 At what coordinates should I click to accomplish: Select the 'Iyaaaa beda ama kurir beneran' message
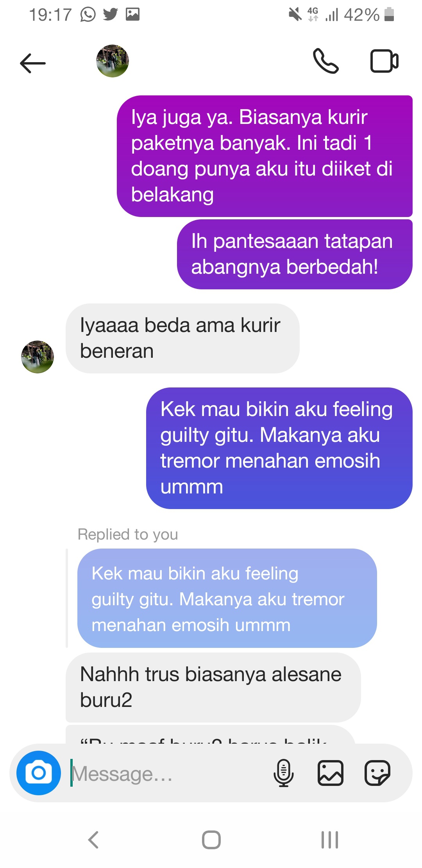click(x=182, y=338)
